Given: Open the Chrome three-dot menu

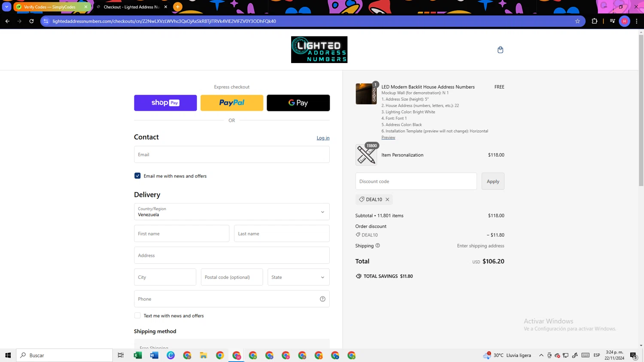Looking at the screenshot, I should [637, 21].
